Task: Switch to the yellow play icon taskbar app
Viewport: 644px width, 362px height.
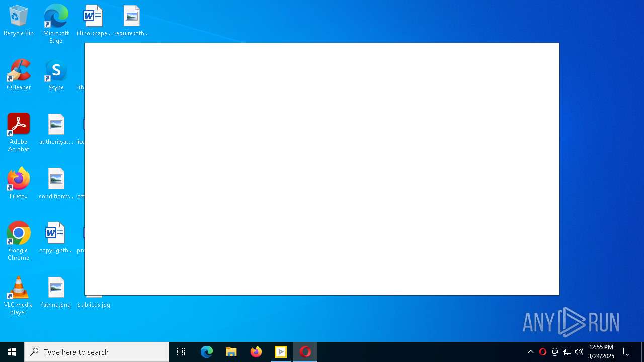Action: [281, 352]
